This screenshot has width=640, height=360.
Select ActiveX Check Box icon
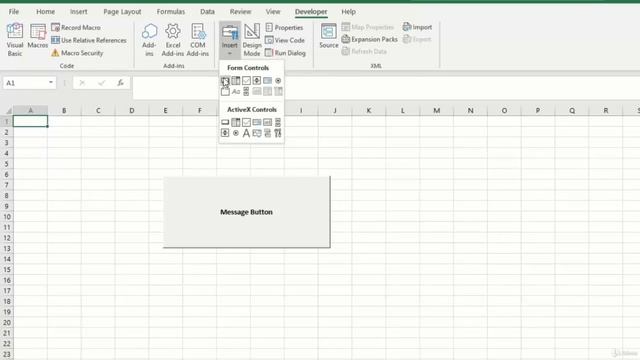pyautogui.click(x=246, y=122)
